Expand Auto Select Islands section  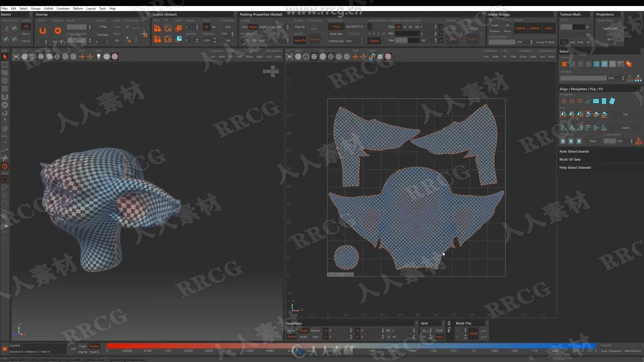pyautogui.click(x=574, y=152)
